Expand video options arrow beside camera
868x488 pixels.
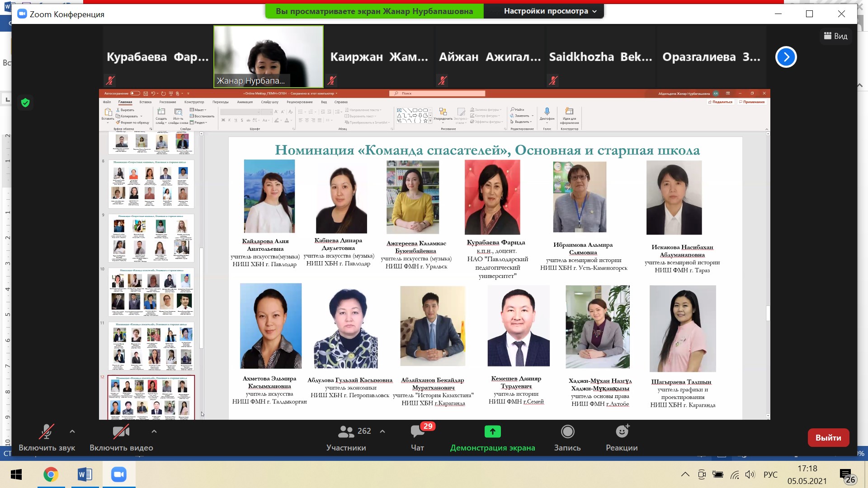[x=154, y=432]
